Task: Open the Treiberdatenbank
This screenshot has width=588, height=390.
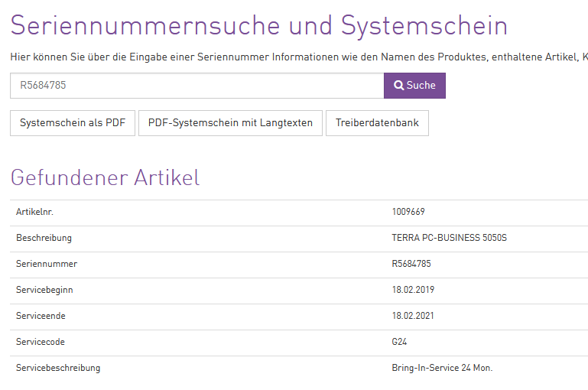Action: [x=377, y=123]
